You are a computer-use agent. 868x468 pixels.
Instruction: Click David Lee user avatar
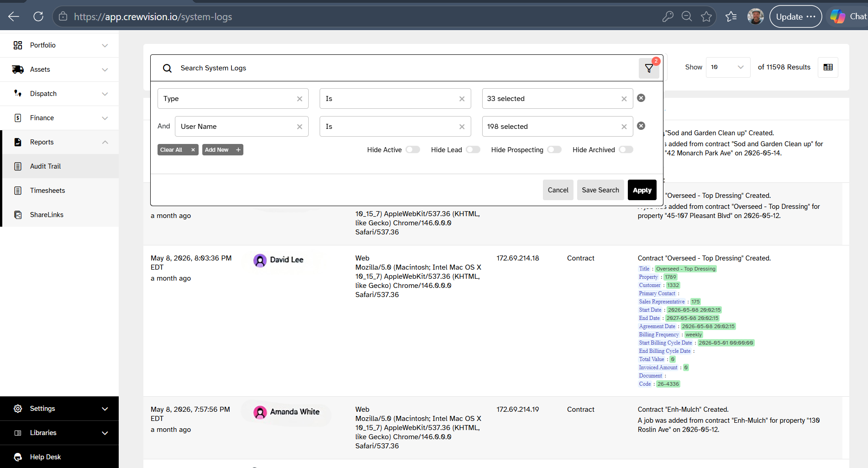tap(260, 261)
